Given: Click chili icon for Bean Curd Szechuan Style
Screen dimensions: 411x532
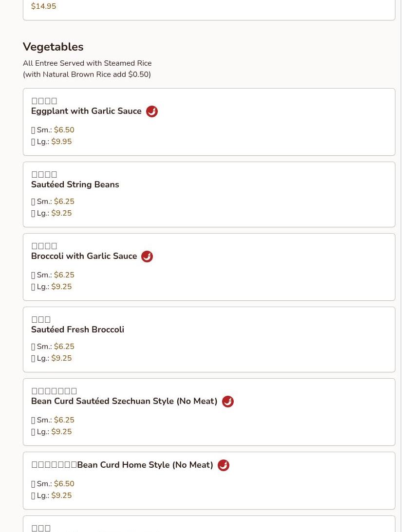Looking at the screenshot, I should point(228,402).
